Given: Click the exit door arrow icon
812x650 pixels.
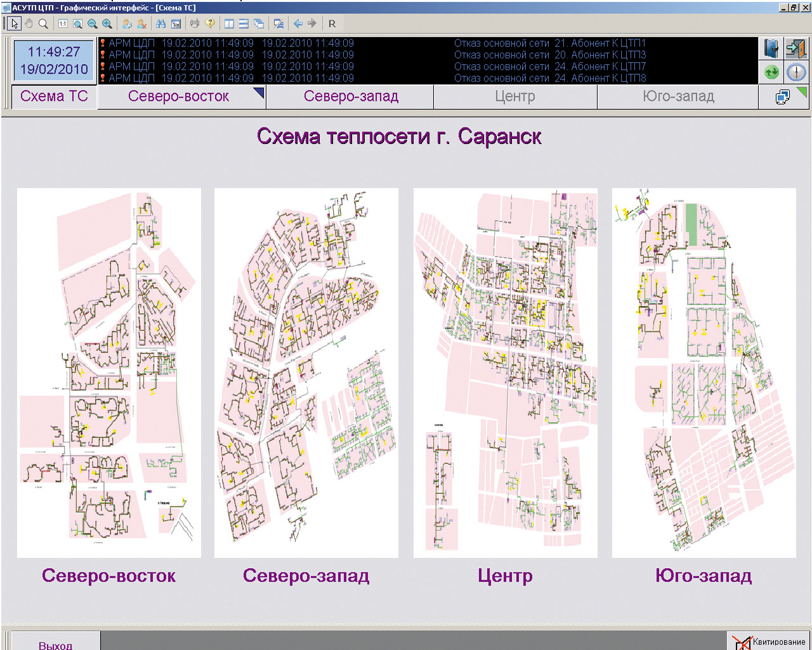Looking at the screenshot, I should point(796,49).
